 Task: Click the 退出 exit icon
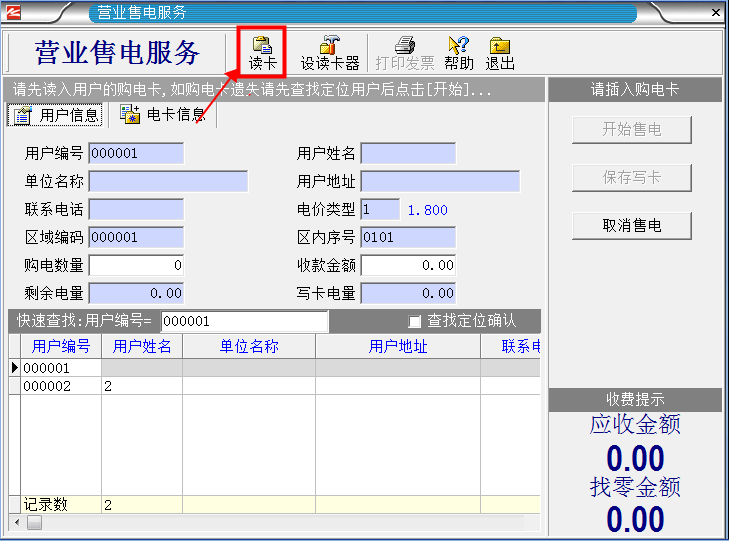click(x=500, y=52)
